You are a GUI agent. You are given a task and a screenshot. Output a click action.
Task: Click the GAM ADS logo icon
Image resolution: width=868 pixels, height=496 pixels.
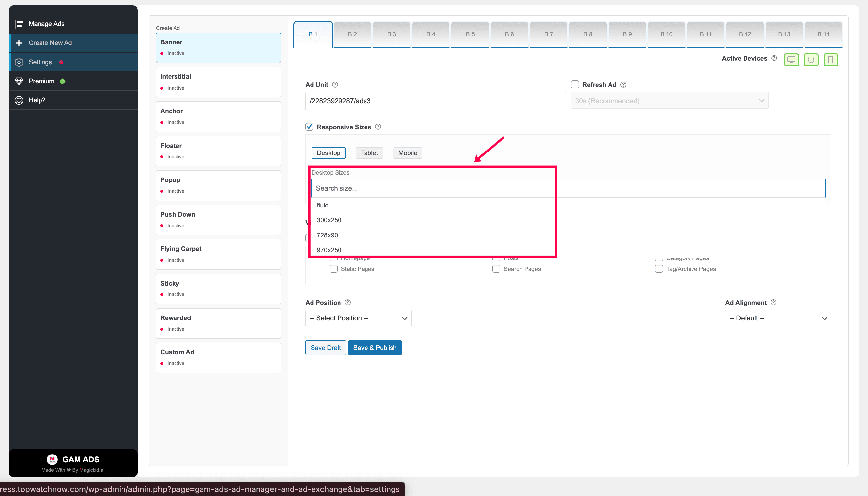click(52, 459)
